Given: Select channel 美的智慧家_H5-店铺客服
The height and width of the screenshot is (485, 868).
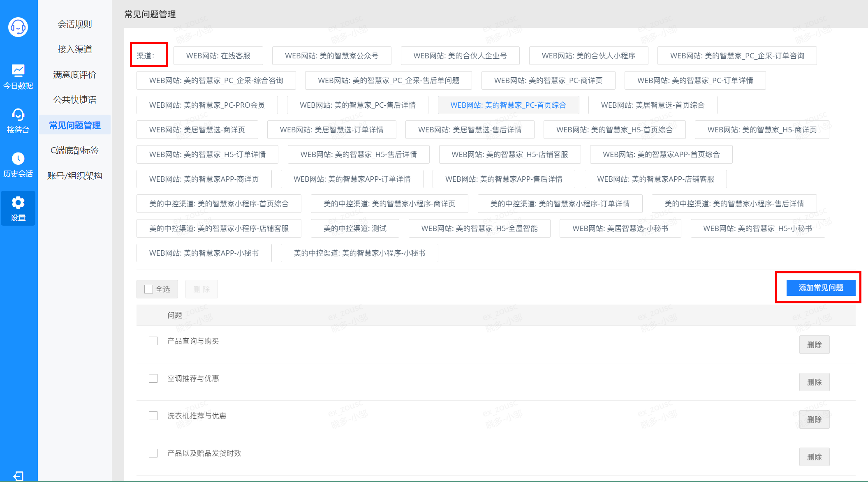Looking at the screenshot, I should [x=510, y=155].
